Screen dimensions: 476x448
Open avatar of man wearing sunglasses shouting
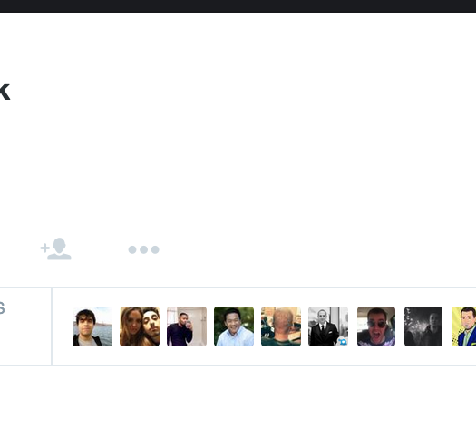(x=376, y=326)
